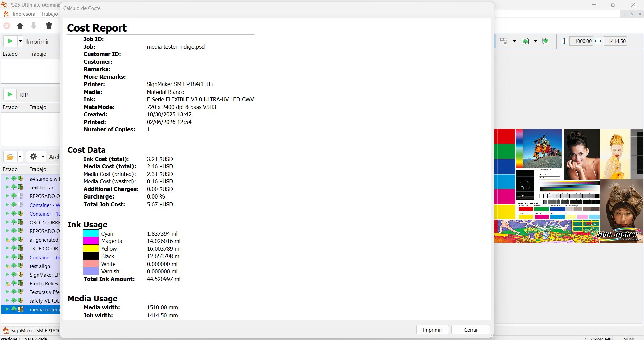The height and width of the screenshot is (340, 644).
Task: Delete job with the trash icon
Action: (x=49, y=26)
